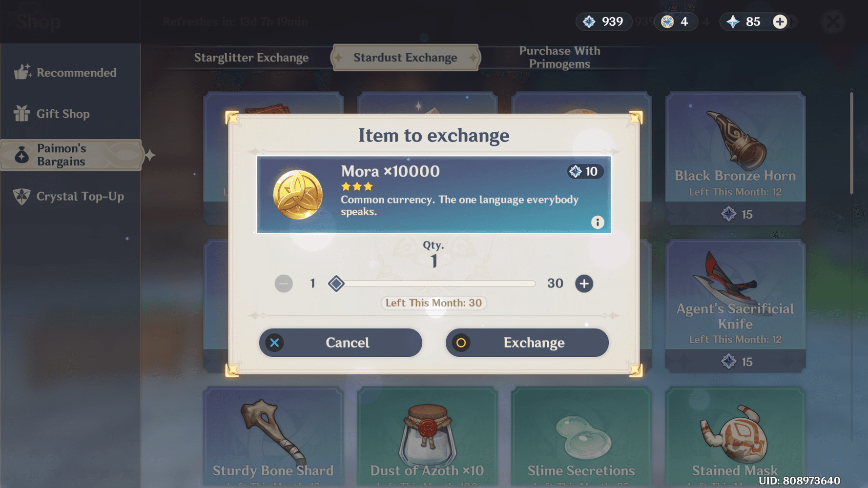Click the Stardust currency icon showing 939
This screenshot has height=488, width=868.
(589, 21)
